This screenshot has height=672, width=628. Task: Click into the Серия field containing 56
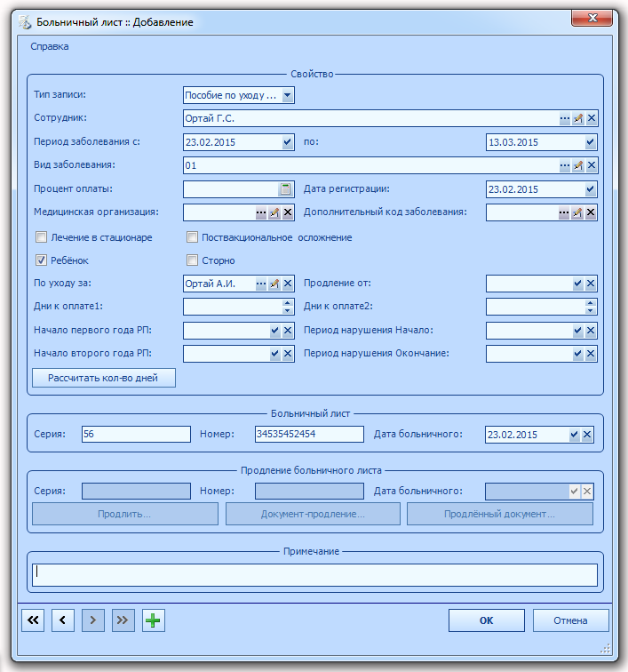click(136, 434)
